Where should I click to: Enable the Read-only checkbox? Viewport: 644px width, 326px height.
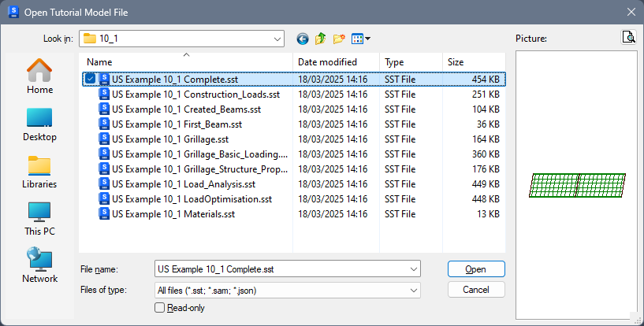(159, 308)
